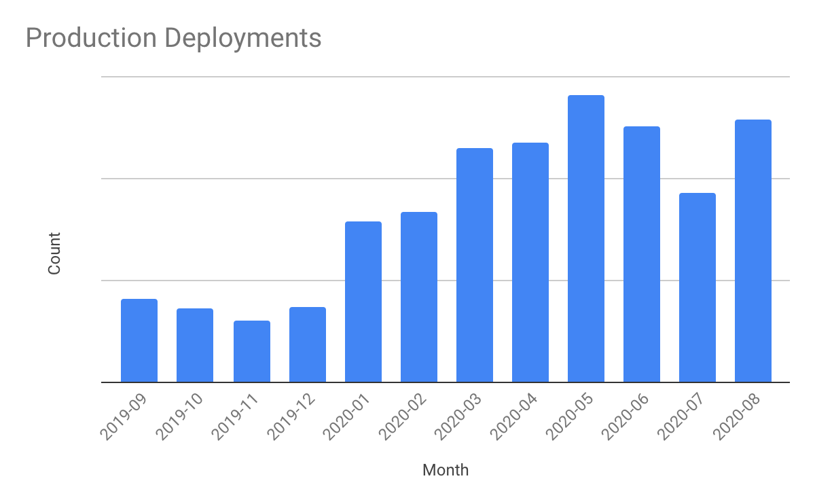Click the chart baseline axis

pyautogui.click(x=448, y=382)
